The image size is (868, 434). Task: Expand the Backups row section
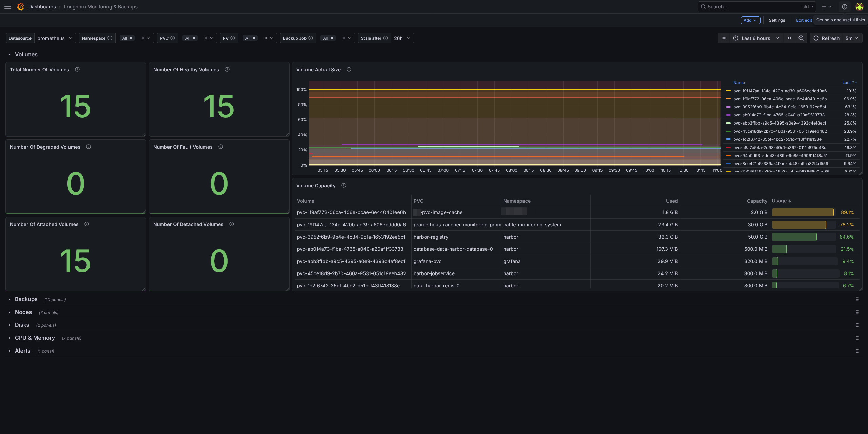26,299
